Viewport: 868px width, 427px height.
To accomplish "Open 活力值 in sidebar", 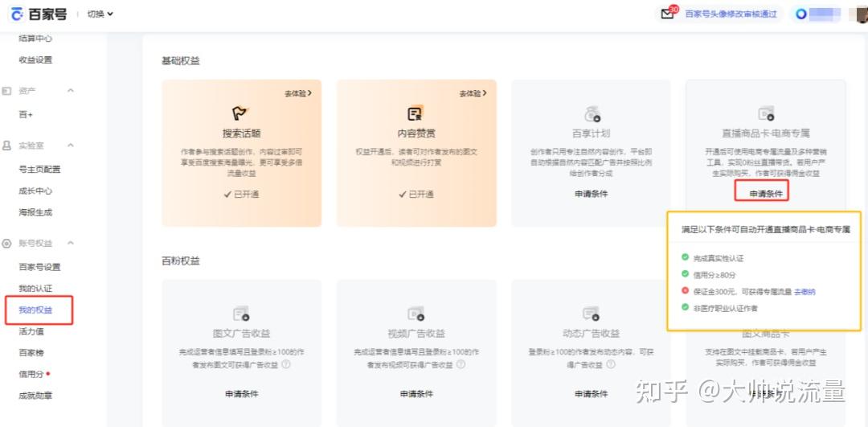I will 31,332.
